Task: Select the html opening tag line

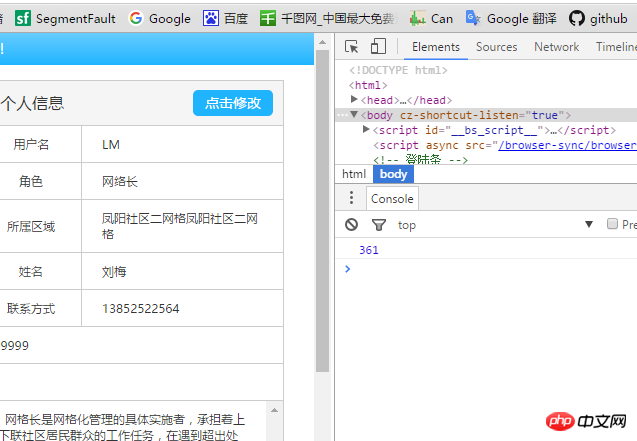Action: point(368,85)
